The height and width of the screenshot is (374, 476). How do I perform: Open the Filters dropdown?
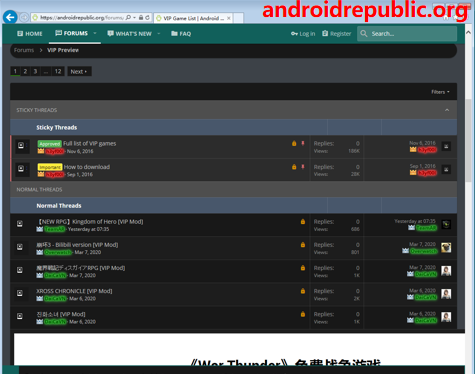[440, 92]
